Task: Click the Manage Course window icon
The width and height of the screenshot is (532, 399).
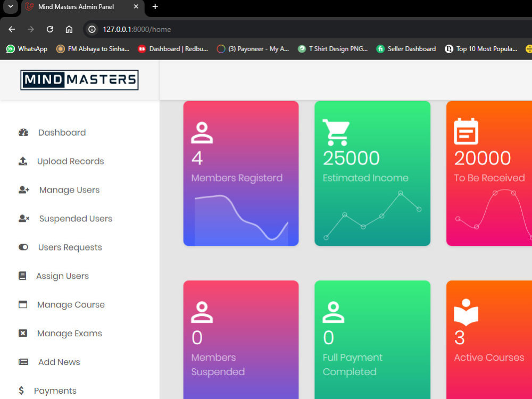Action: [x=23, y=304]
